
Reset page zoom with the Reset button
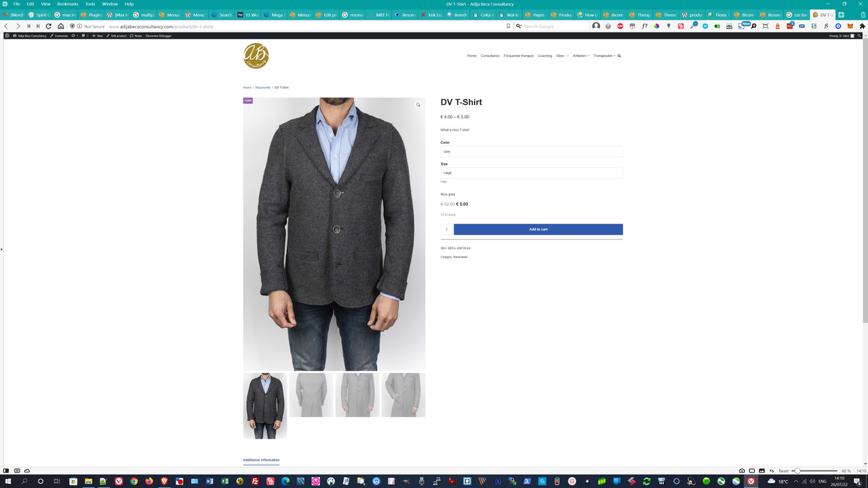[783, 470]
